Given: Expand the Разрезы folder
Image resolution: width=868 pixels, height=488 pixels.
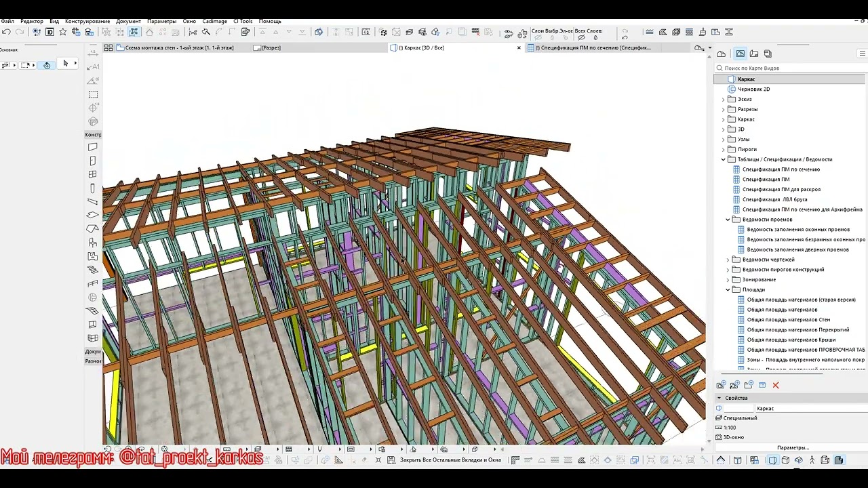Looking at the screenshot, I should coord(724,109).
